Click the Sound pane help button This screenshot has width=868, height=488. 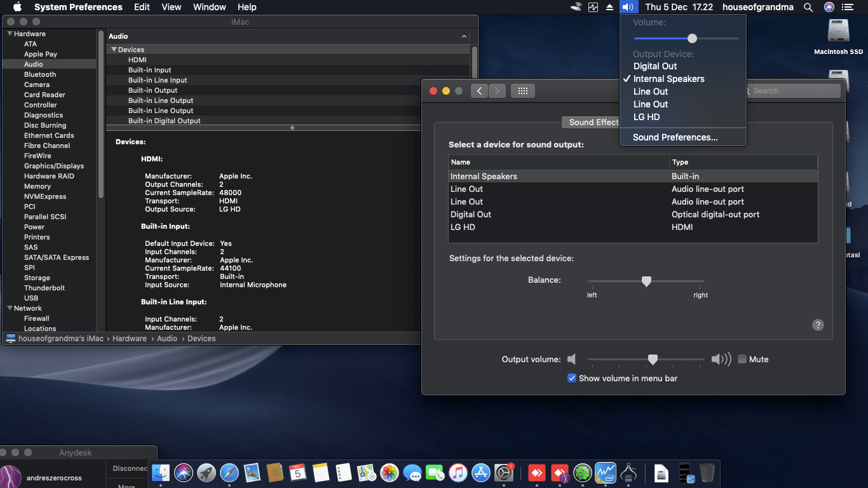818,325
